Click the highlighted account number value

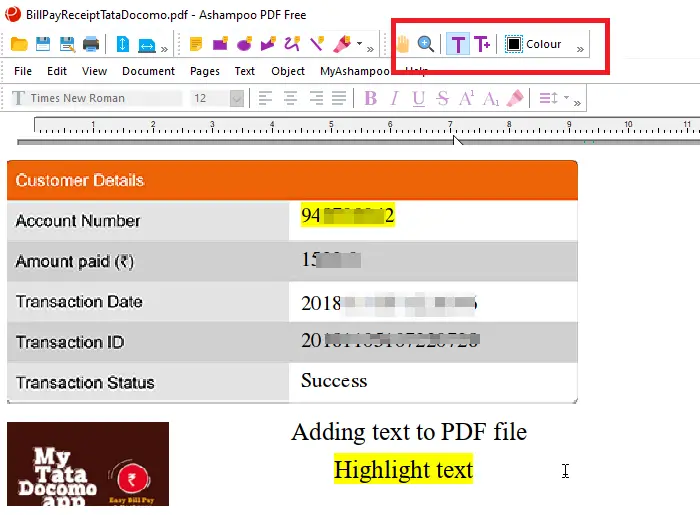click(x=347, y=216)
